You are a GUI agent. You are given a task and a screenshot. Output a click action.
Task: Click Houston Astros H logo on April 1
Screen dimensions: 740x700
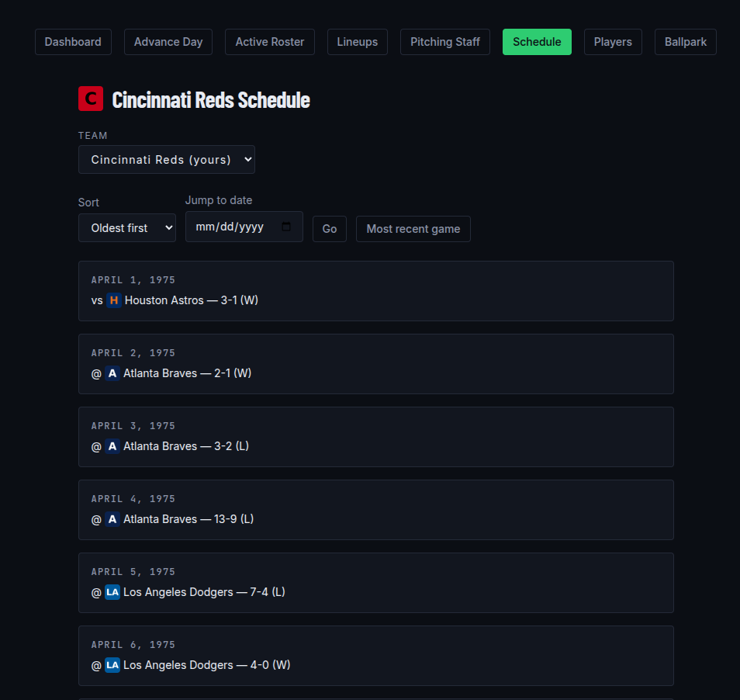[114, 300]
